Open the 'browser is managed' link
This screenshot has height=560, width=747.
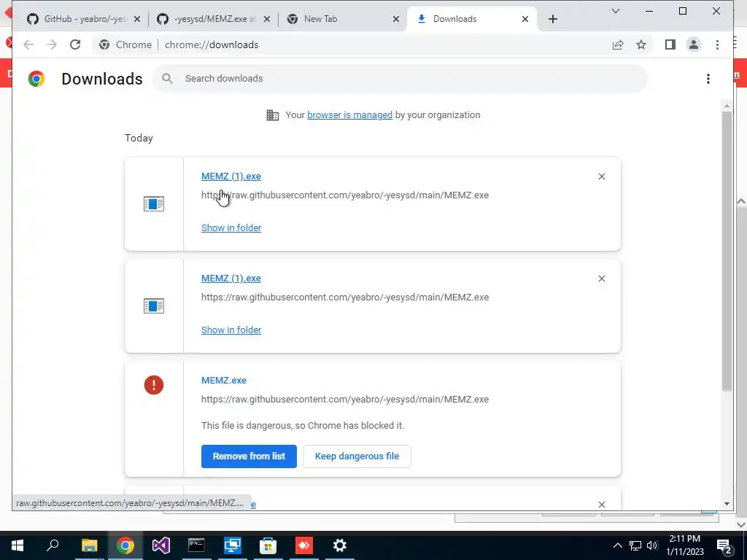click(349, 114)
